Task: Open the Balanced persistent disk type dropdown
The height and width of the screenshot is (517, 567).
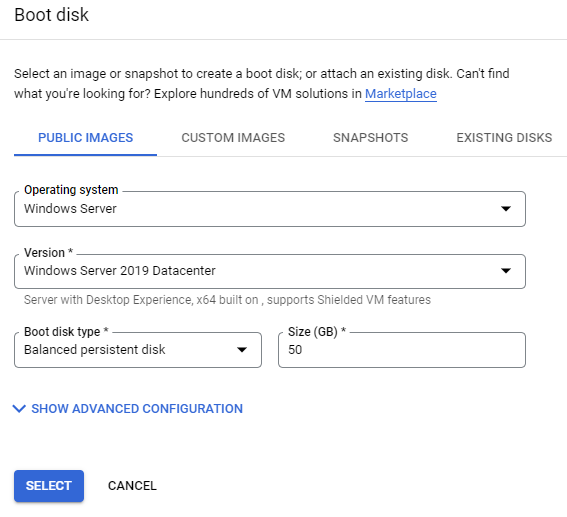Action: coord(138,350)
